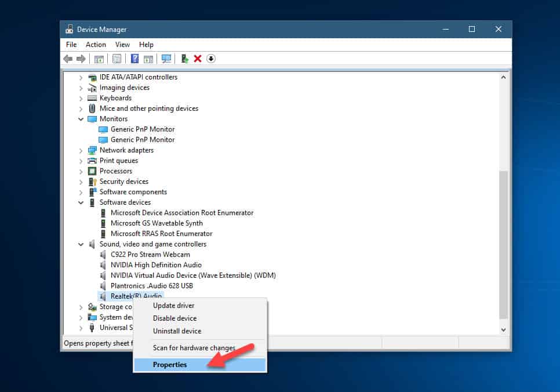The width and height of the screenshot is (560, 392).
Task: Expand the Imaging devices node
Action: (x=81, y=88)
